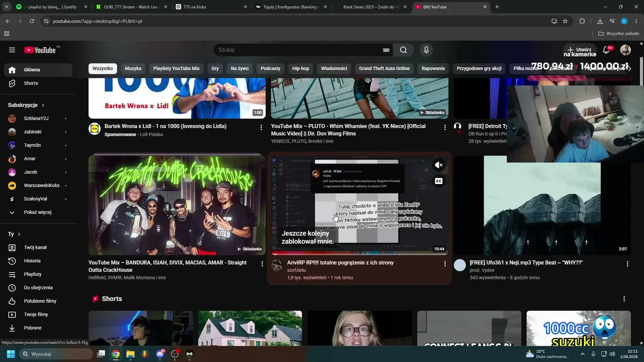Viewport: 644px width, 362px height.
Task: Open Historia in the sidebar
Action: coord(38,261)
